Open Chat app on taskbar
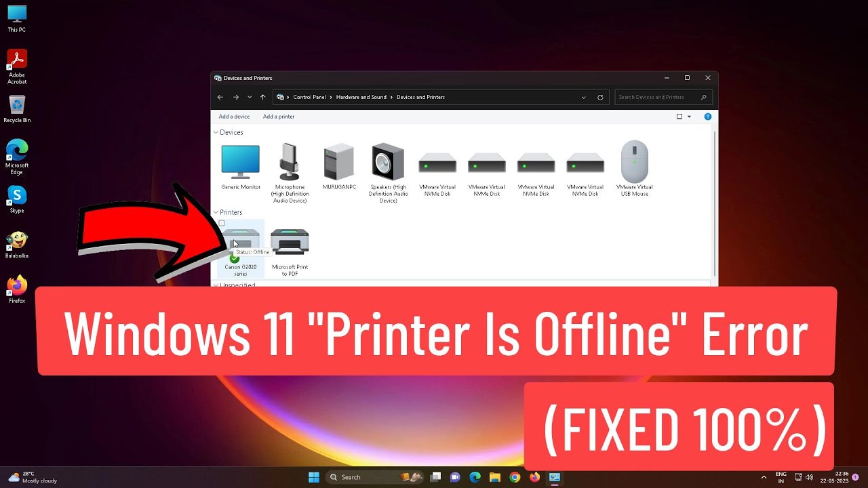Viewport: 868px width, 488px height. (x=455, y=477)
